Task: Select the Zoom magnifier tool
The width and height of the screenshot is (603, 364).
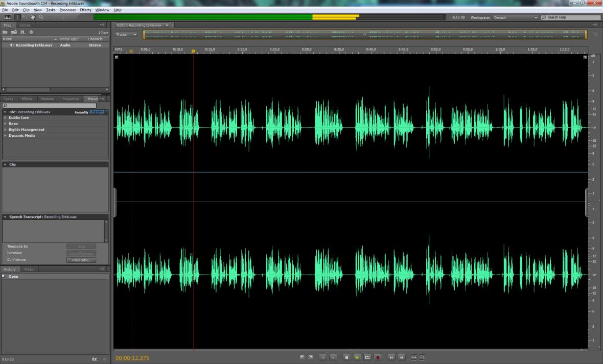Action: [x=41, y=17]
